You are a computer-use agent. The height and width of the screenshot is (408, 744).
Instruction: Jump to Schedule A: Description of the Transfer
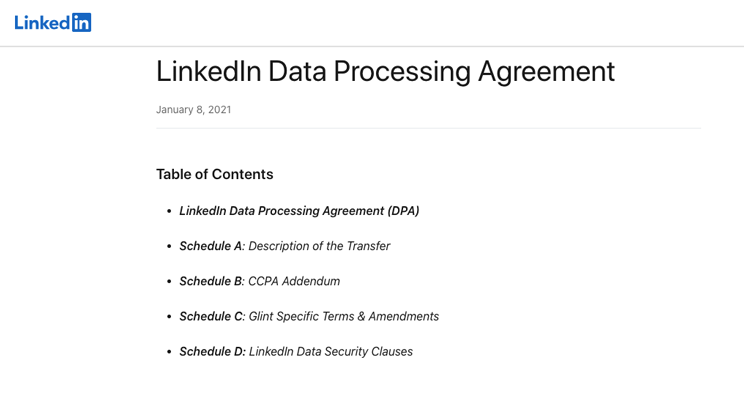[284, 246]
